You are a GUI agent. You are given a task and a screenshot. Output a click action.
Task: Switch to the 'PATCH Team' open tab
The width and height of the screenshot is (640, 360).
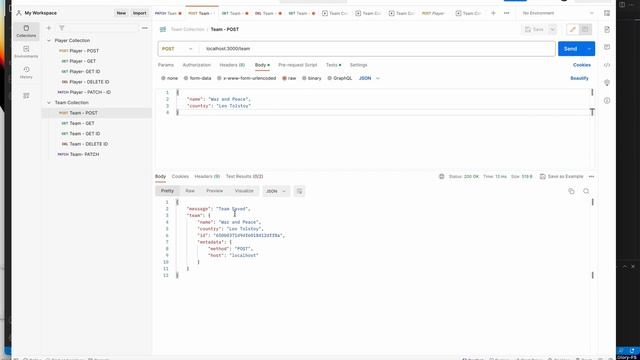click(168, 13)
